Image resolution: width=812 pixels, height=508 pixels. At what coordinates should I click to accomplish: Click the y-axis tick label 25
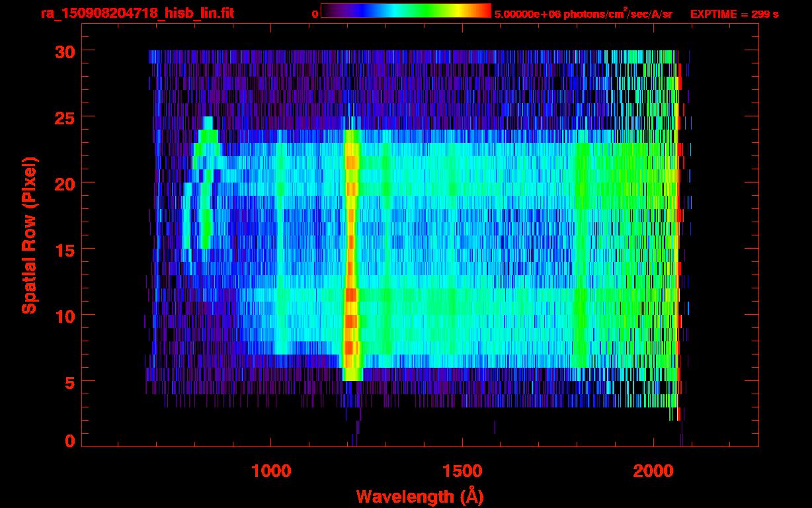(64, 117)
